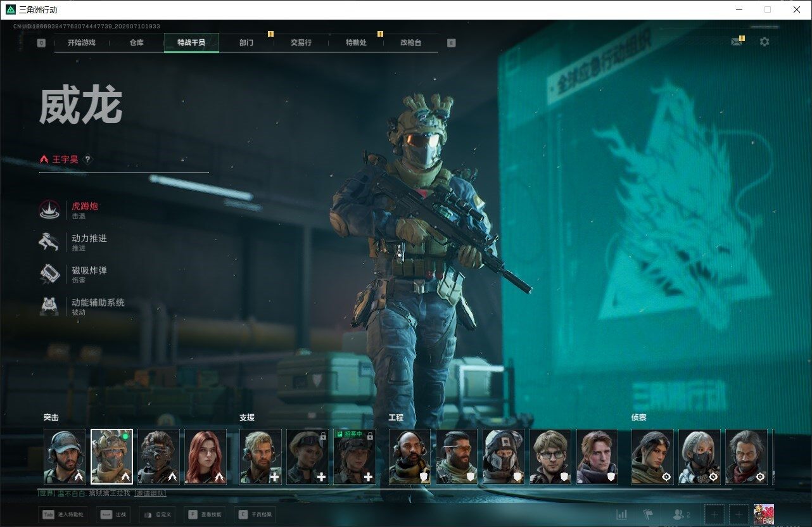Select the 动能辅助系统 passive skill icon
This screenshot has width=812, height=527.
point(49,307)
